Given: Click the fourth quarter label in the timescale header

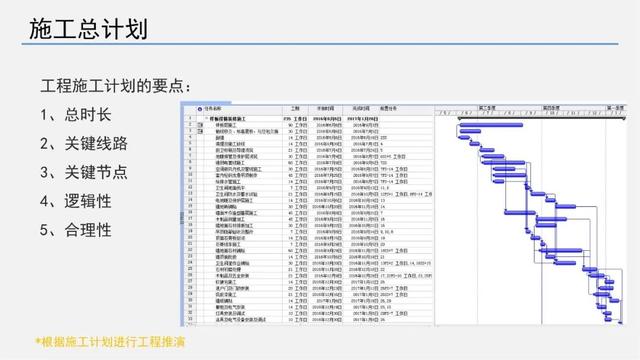Looking at the screenshot, I should (x=551, y=108).
